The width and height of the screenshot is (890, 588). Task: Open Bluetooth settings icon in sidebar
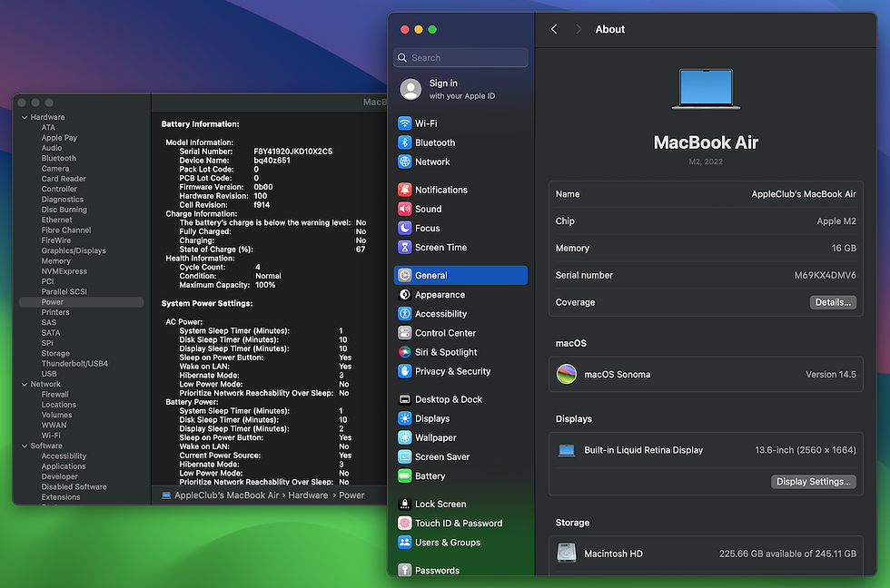404,142
